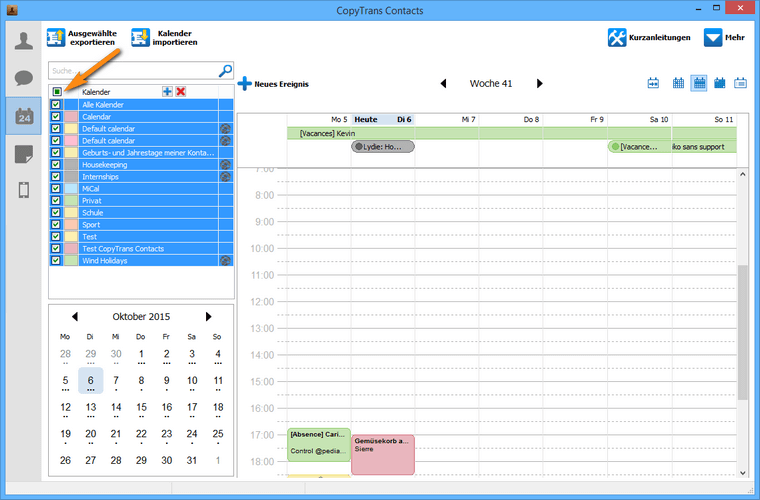Click sync icon on Internships row
Image resolution: width=760 pixels, height=500 pixels.
(225, 177)
